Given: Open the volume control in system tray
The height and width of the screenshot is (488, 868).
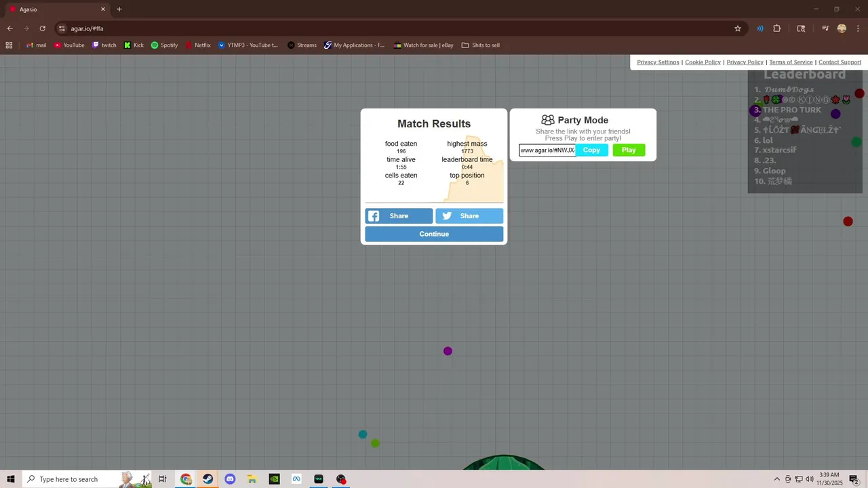Looking at the screenshot, I should click(810, 479).
